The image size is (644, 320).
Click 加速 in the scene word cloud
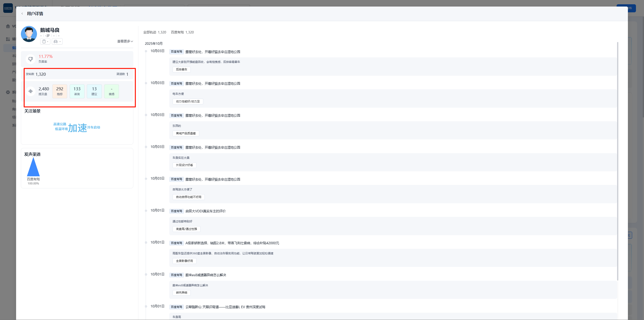click(77, 128)
